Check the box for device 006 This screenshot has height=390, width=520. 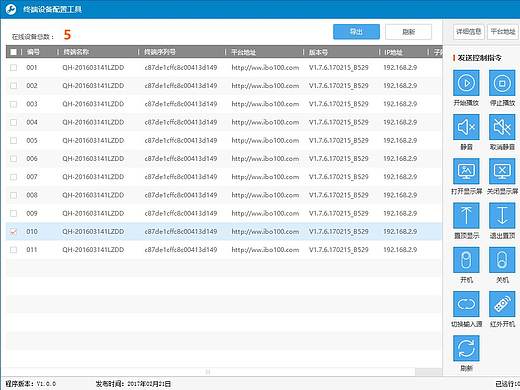pos(13,159)
